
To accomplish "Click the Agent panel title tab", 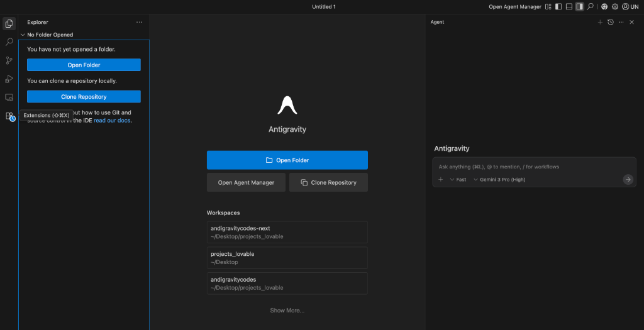I will click(437, 22).
